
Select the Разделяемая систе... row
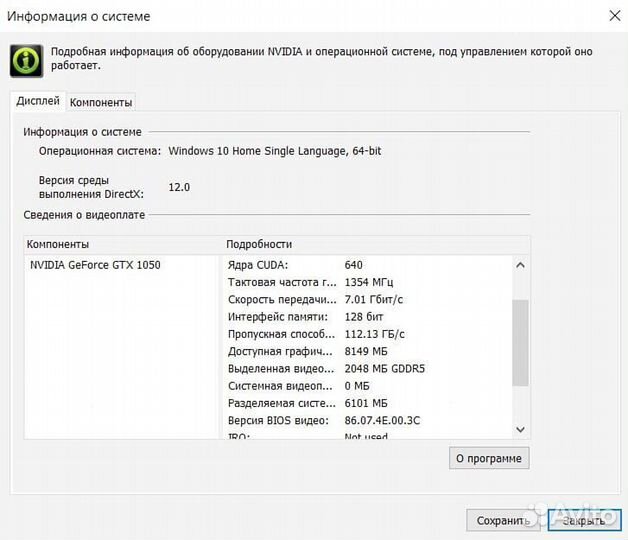coord(368,403)
